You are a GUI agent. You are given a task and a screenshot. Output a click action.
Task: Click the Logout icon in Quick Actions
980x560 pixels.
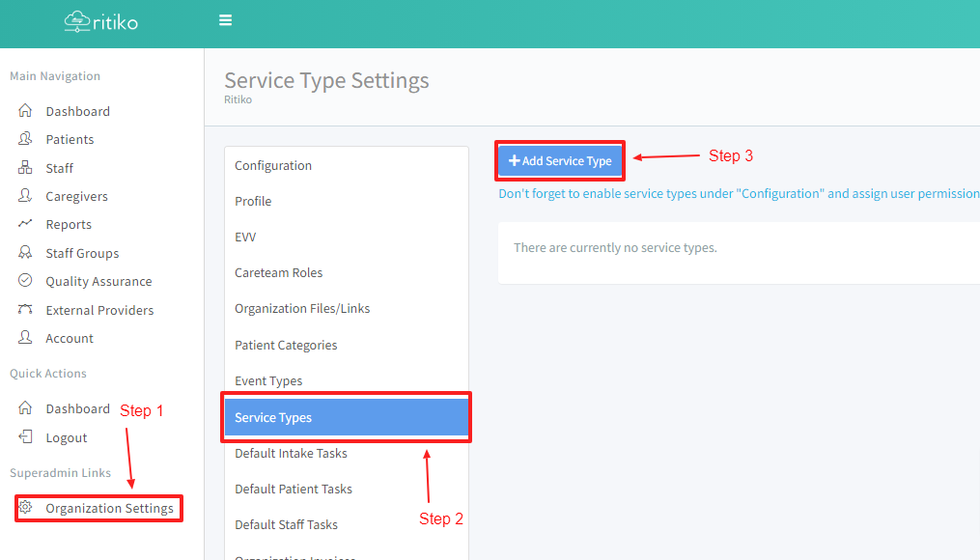click(26, 437)
